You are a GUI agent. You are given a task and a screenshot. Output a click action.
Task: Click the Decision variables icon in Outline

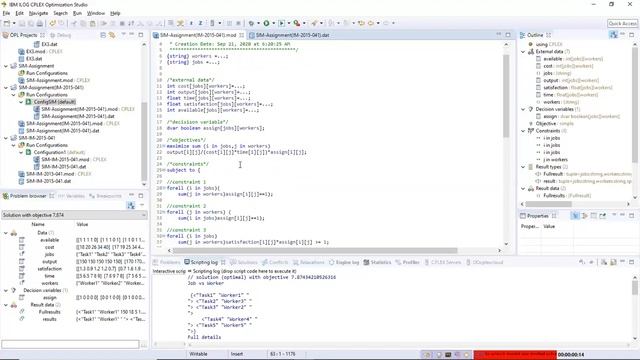pyautogui.click(x=531, y=109)
